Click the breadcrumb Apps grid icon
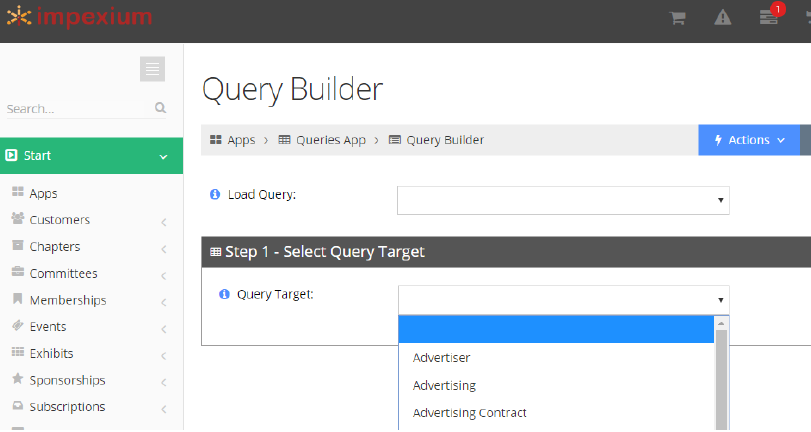Screen dimensions: 811x432 point(216,139)
